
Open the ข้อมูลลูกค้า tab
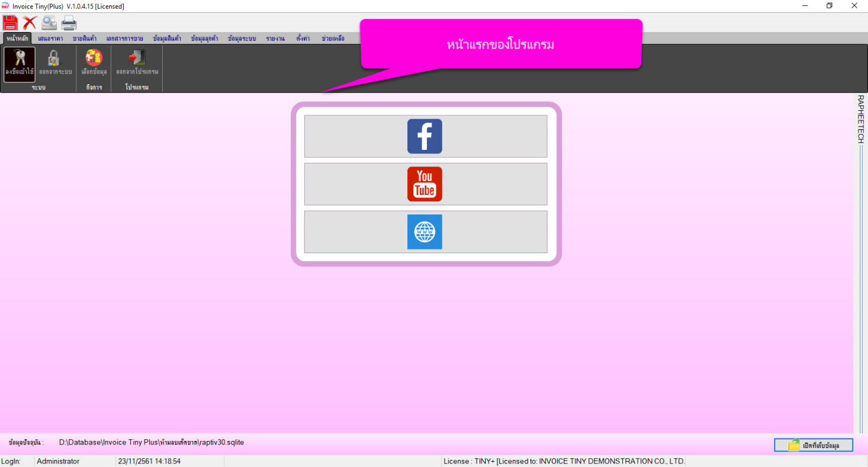[x=205, y=39]
